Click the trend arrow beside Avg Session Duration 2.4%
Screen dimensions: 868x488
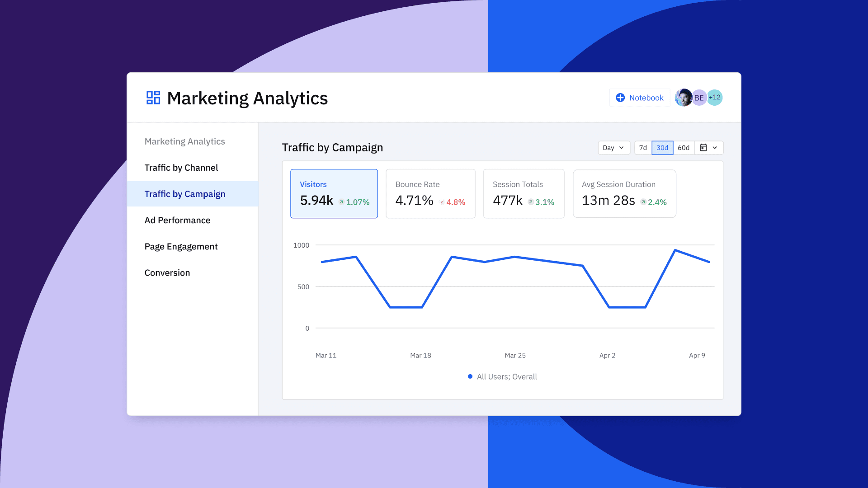tap(642, 202)
